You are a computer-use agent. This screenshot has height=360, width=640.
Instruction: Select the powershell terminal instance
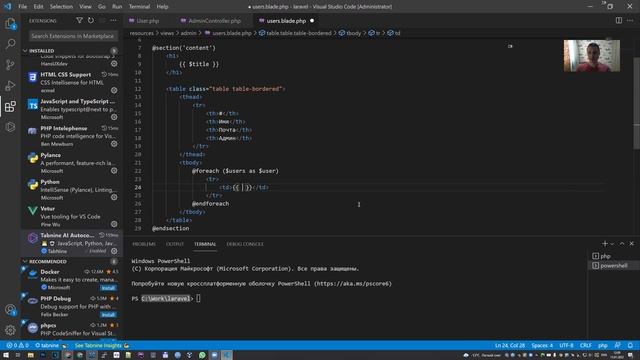[613, 265]
